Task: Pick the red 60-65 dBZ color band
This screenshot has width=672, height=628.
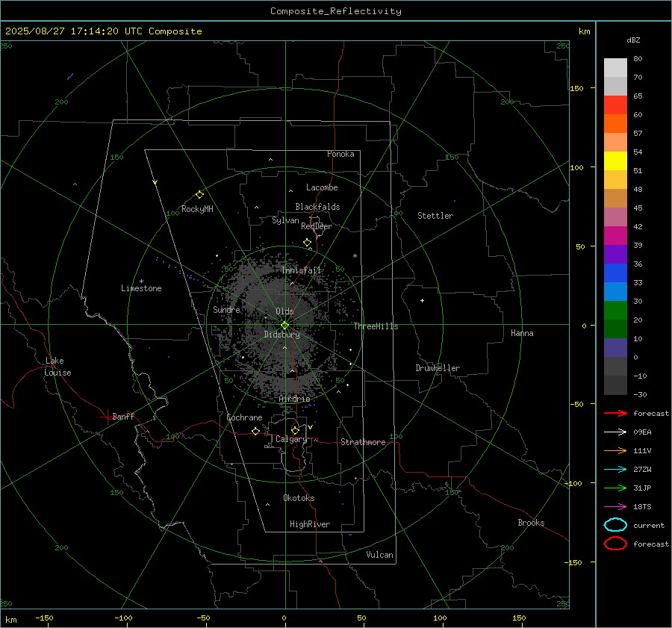Action: 615,105
